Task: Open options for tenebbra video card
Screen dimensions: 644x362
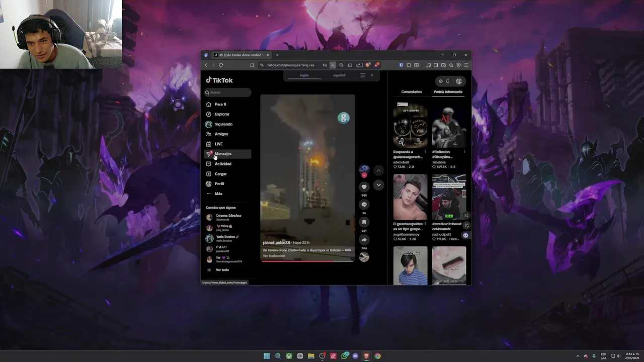Action: coord(464,152)
